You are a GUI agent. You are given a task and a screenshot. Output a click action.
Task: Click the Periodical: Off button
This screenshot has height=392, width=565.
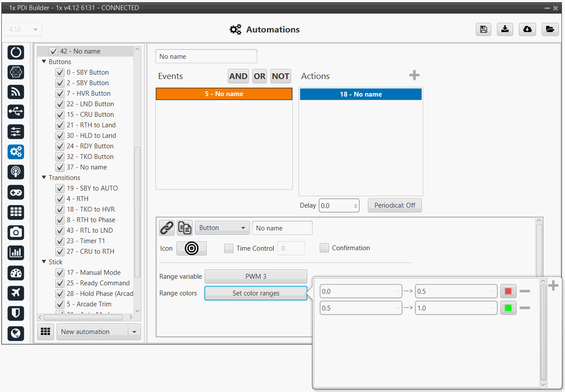(394, 205)
